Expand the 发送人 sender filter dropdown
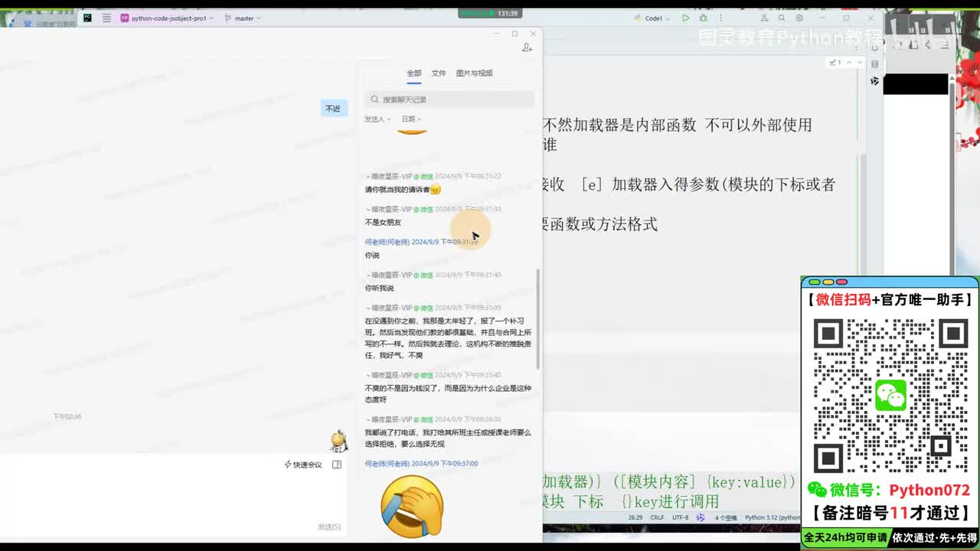Screen dimensions: 980x551 (x=377, y=119)
